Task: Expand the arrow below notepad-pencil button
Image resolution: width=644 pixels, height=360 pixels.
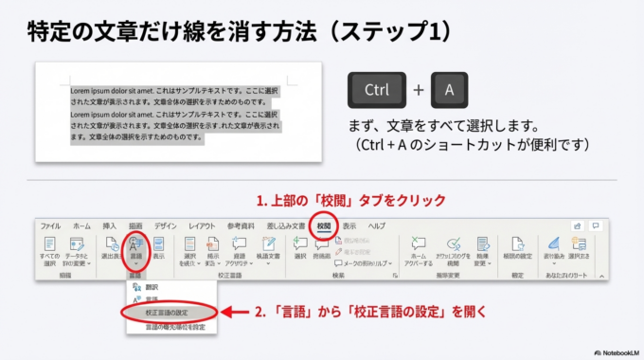Action: coord(268,263)
